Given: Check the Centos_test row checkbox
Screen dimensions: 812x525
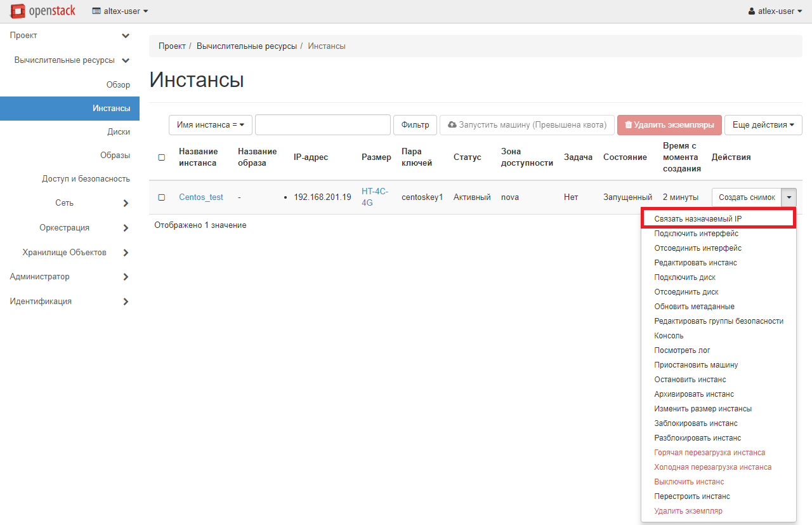Looking at the screenshot, I should 161,197.
